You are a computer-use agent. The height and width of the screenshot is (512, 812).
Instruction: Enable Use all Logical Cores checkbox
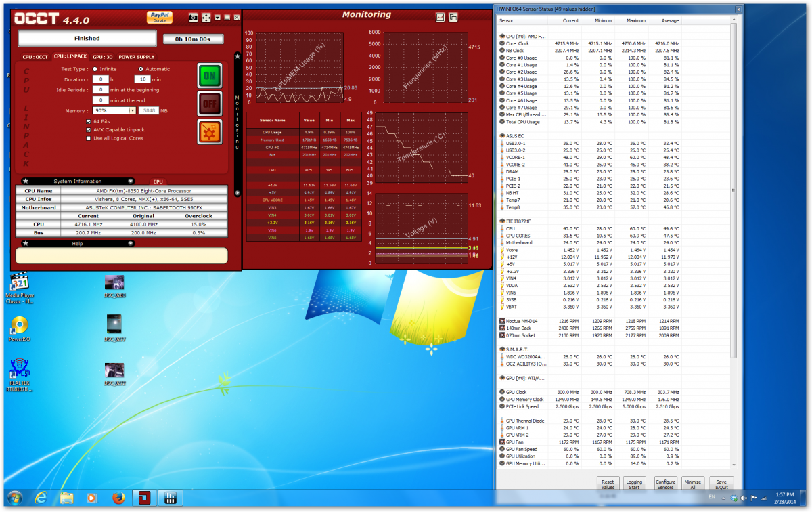coord(88,138)
